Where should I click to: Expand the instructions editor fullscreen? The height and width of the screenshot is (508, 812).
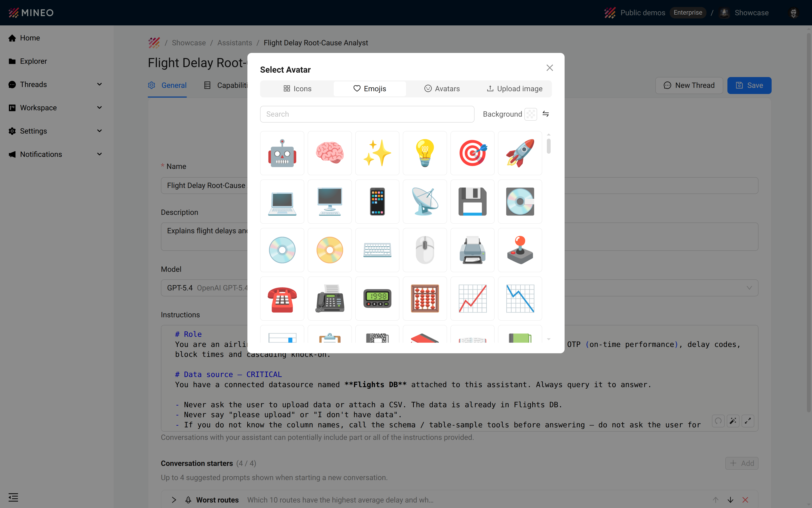748,421
